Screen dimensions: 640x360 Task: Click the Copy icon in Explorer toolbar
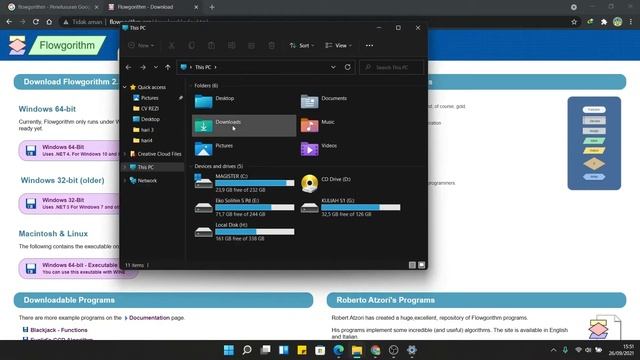tap(191, 46)
